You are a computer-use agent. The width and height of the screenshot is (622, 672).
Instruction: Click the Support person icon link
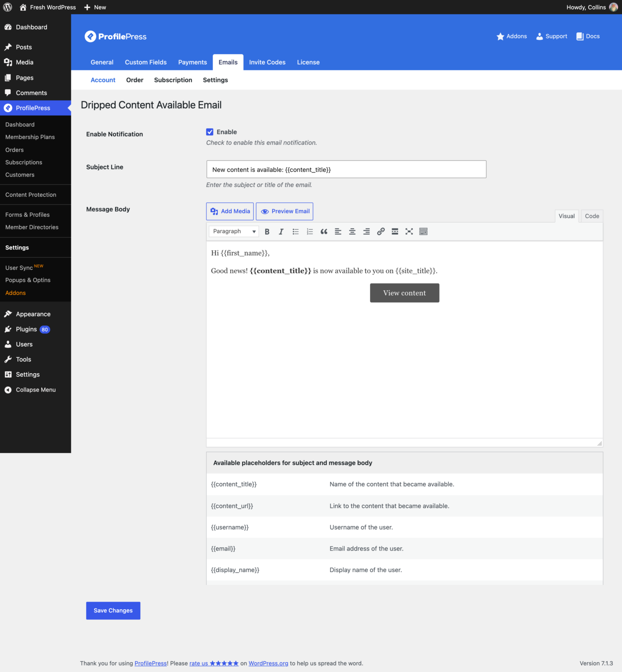pyautogui.click(x=552, y=36)
